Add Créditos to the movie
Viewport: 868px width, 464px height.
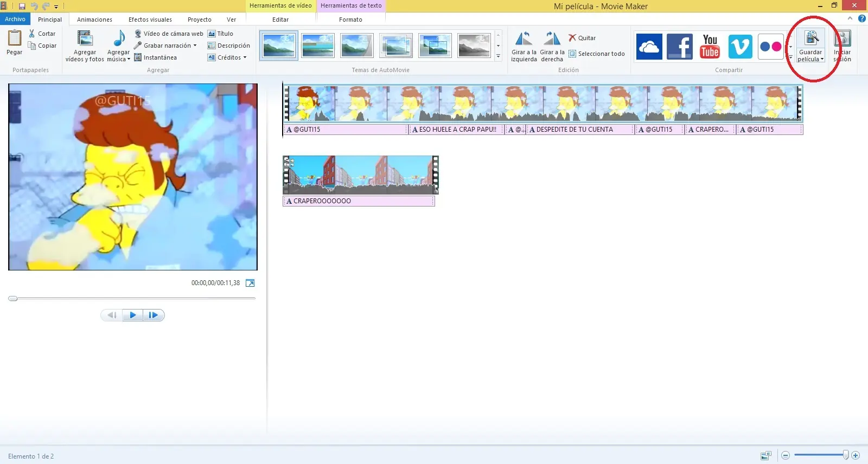[x=225, y=57]
